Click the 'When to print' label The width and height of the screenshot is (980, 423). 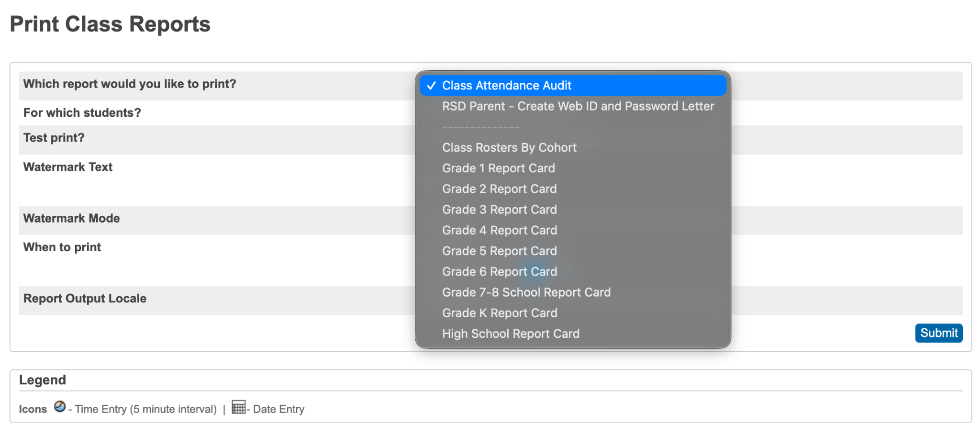(x=62, y=247)
